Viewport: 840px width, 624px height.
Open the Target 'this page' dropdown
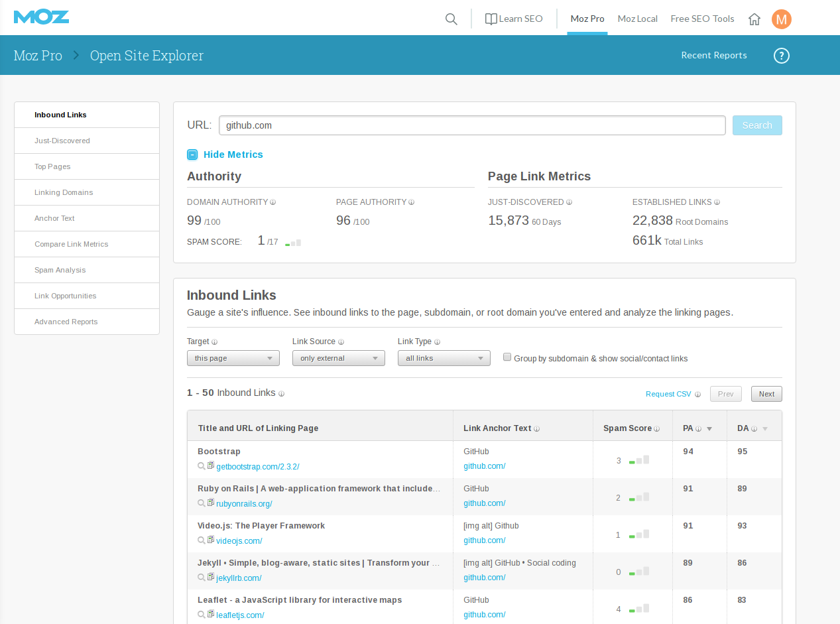(x=233, y=358)
